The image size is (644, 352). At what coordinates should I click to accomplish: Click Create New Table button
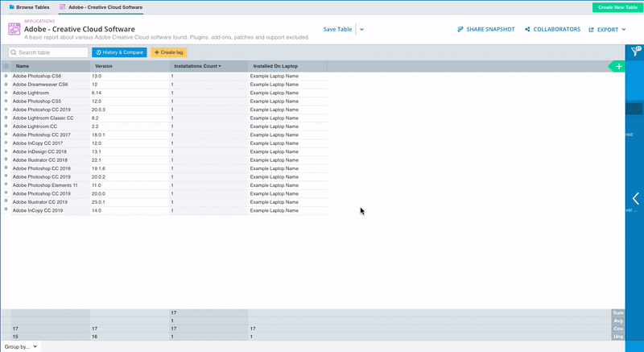[617, 7]
